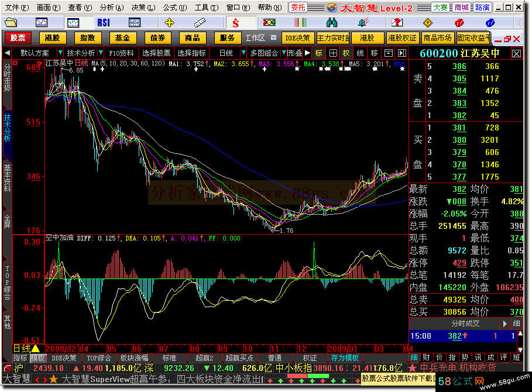The width and height of the screenshot is (532, 392).
Task: Open the 公式 menu
Action: tap(175, 8)
